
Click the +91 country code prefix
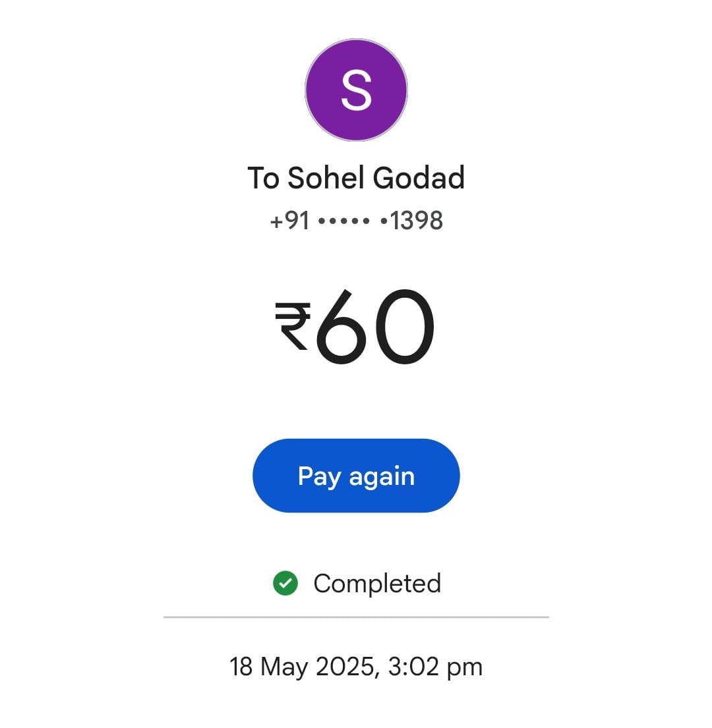click(290, 221)
